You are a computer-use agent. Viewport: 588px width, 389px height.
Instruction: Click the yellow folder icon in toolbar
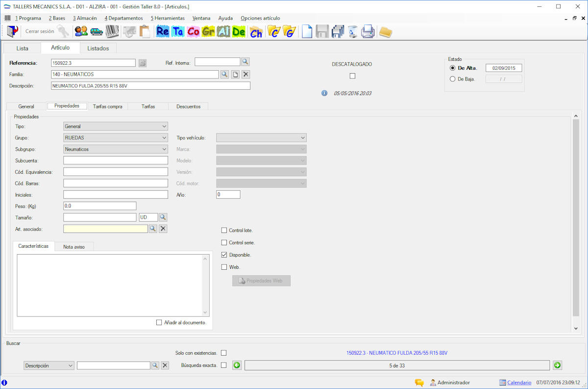(386, 32)
